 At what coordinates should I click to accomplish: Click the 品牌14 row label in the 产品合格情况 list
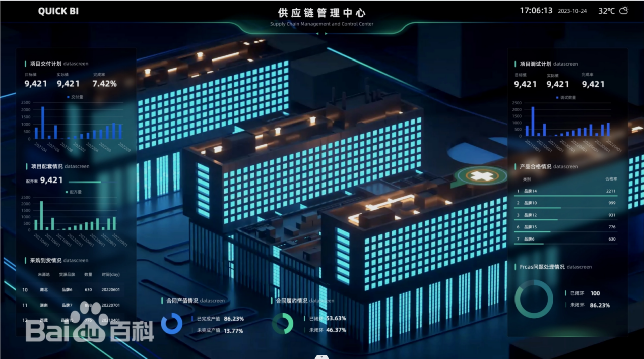(531, 191)
